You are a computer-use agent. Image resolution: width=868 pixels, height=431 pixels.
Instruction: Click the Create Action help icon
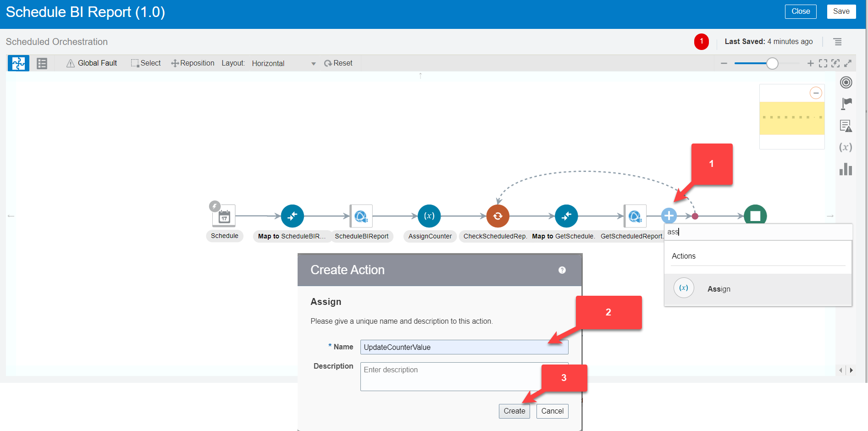click(562, 270)
